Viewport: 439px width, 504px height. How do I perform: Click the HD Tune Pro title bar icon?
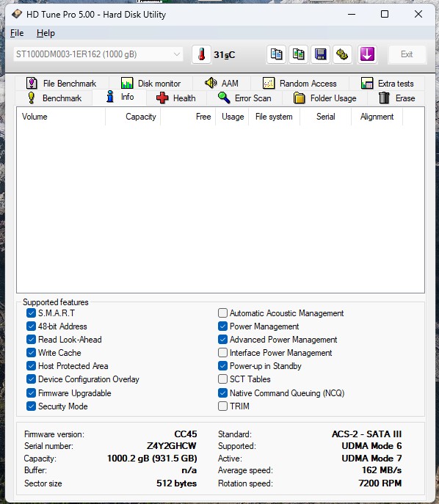(x=17, y=14)
